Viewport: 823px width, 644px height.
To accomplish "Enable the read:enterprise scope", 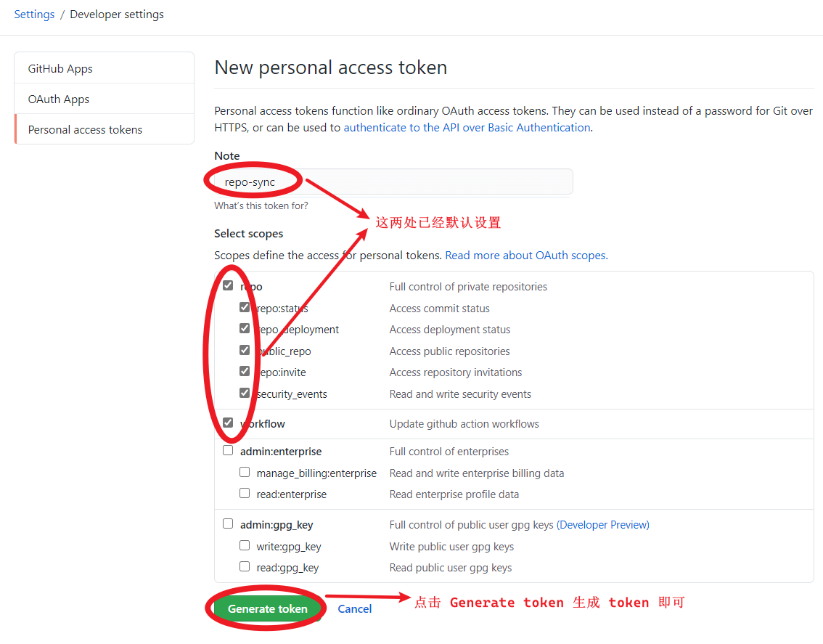I will (245, 493).
